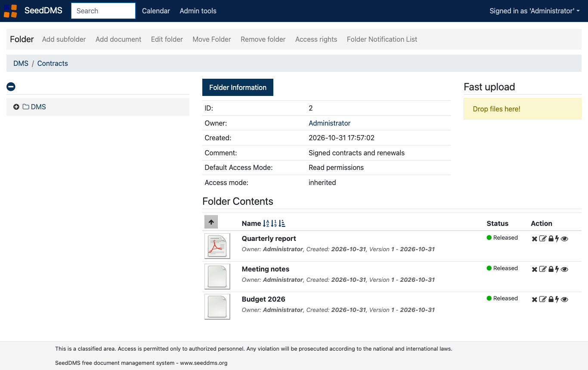Viewport: 588px width, 370px height.
Task: Click the lightning bolt icon for Budget 2026
Action: tap(557, 299)
